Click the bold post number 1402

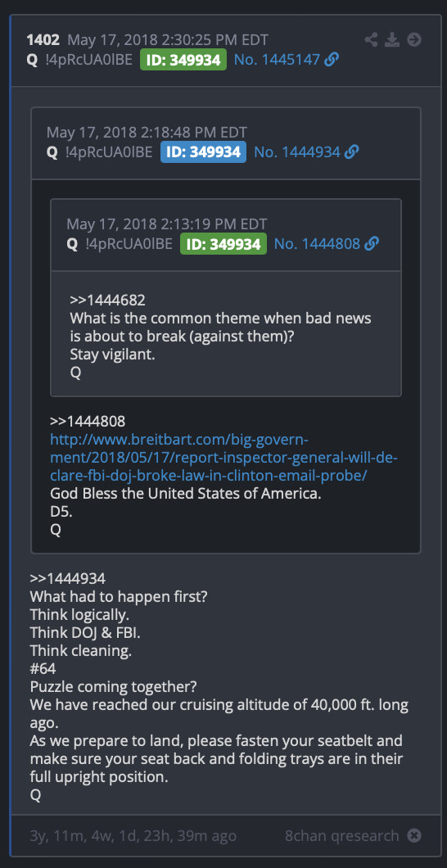(x=43, y=40)
